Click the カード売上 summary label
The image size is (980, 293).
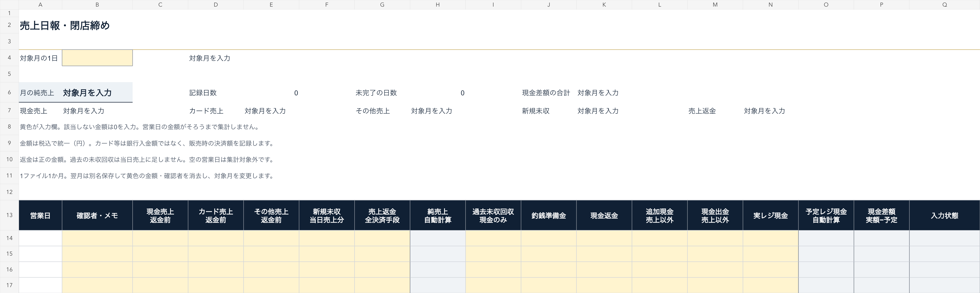point(206,111)
